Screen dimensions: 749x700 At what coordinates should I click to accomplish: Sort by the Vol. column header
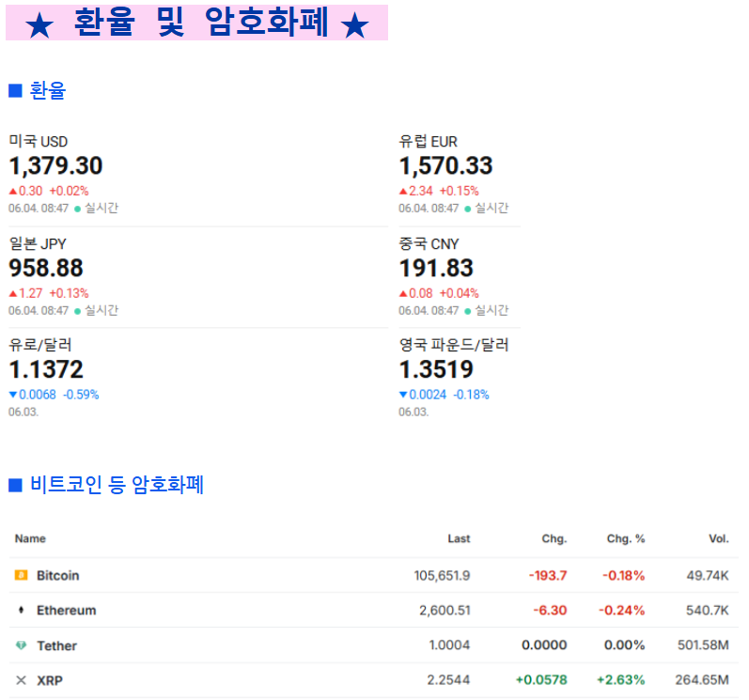[719, 538]
